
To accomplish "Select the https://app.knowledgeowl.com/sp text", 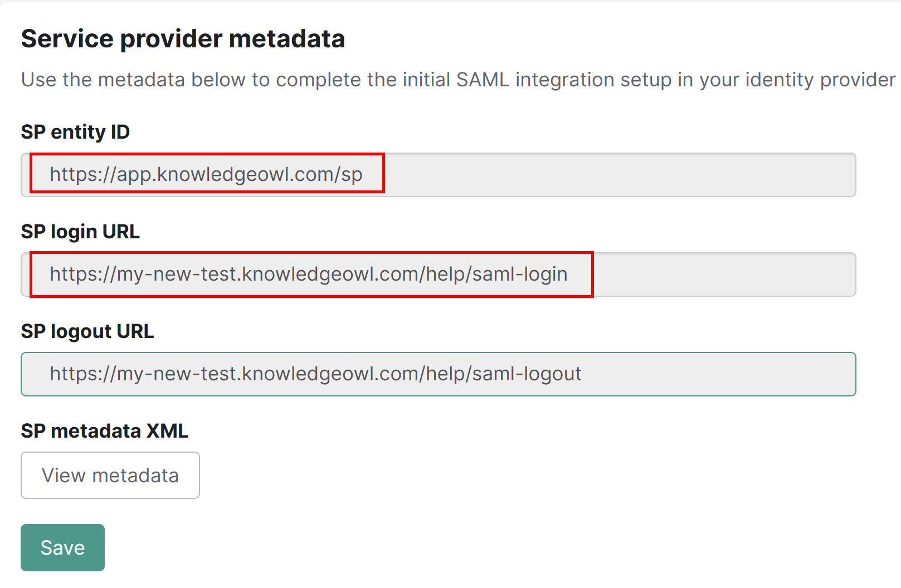I will click(x=206, y=174).
